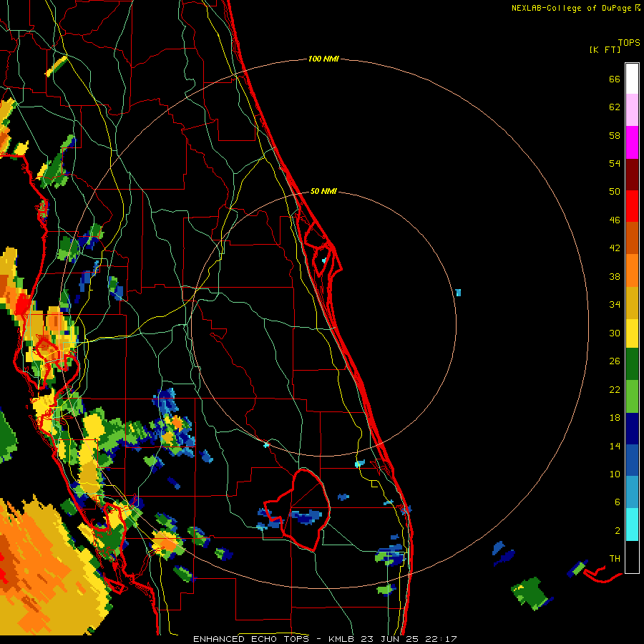Click the 'KMLB' radar site identifier
The height and width of the screenshot is (644, 644).
click(343, 639)
